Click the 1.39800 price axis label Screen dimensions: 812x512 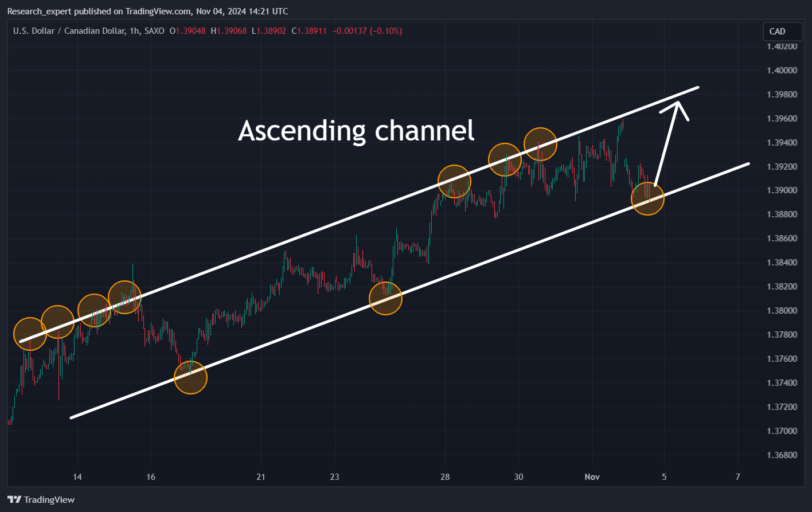click(783, 95)
